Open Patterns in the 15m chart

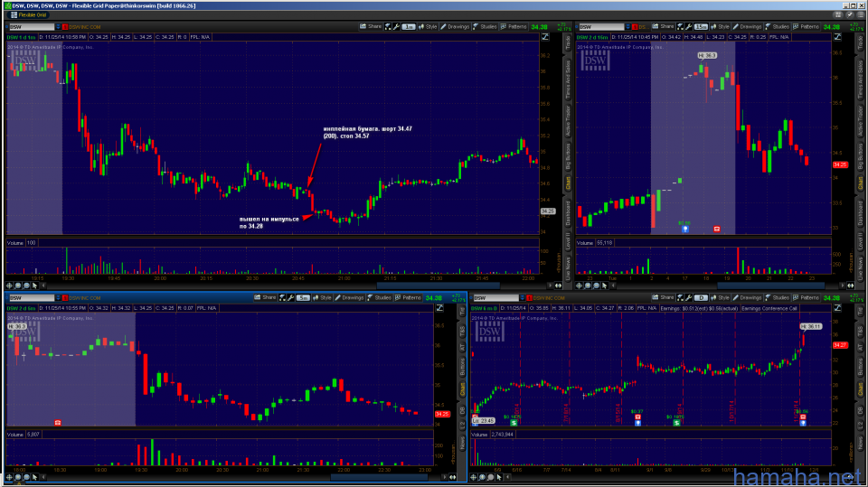pyautogui.click(x=806, y=26)
